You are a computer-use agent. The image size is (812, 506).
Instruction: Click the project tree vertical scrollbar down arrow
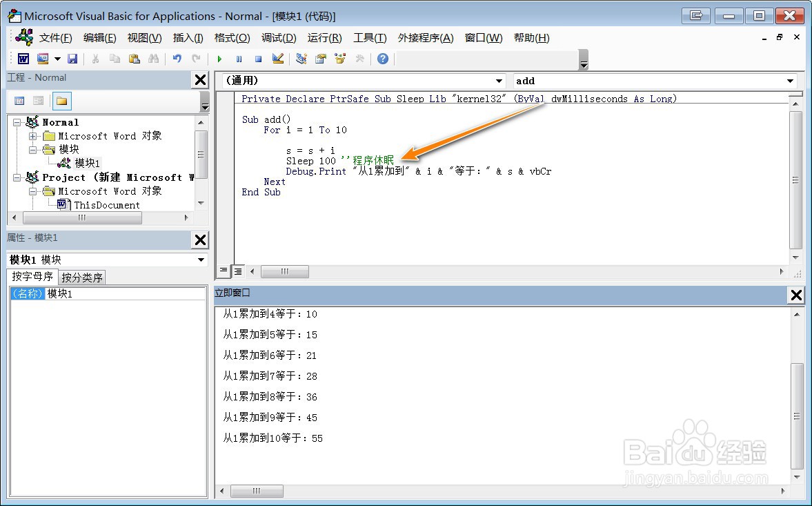pyautogui.click(x=201, y=203)
